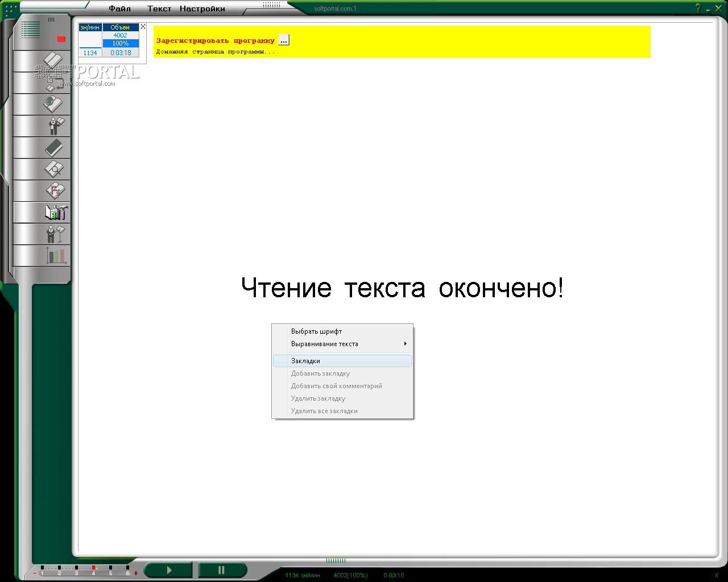
Task: Select the man holding book icon
Action: click(x=56, y=126)
